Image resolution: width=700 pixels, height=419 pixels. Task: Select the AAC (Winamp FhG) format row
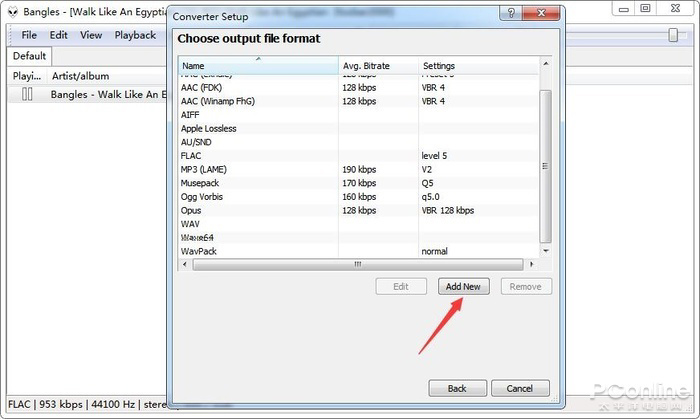tap(358, 101)
